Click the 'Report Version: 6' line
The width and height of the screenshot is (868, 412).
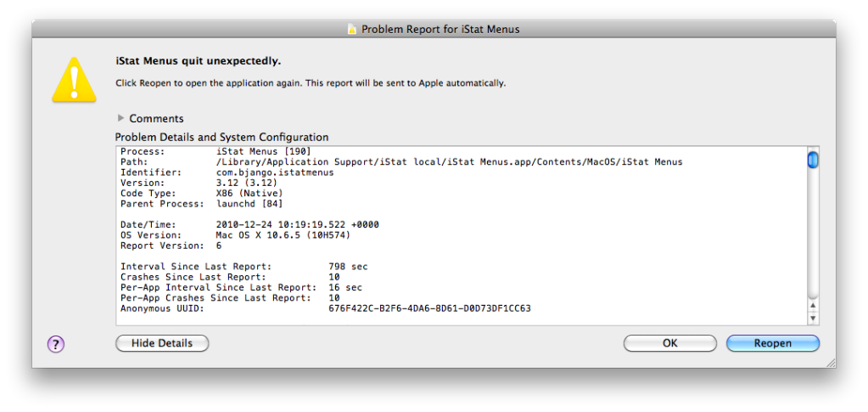tap(171, 246)
